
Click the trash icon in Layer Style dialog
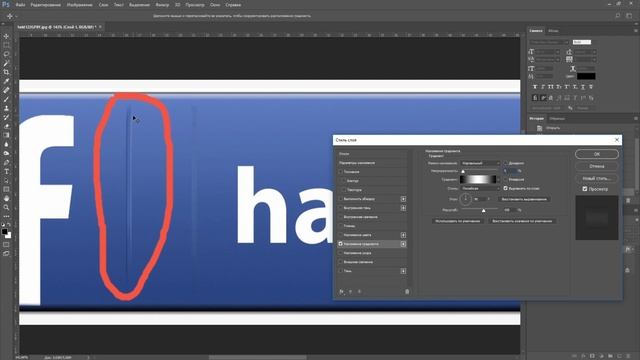coord(407,291)
